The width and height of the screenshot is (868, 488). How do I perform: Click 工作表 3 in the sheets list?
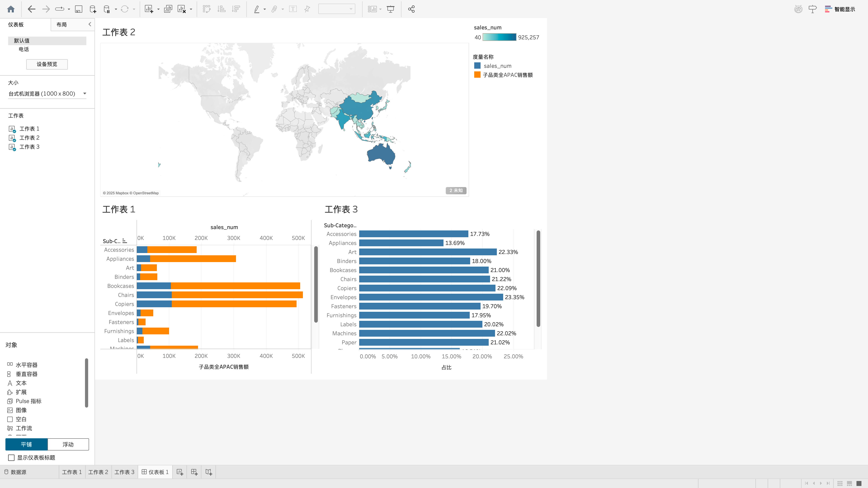29,147
